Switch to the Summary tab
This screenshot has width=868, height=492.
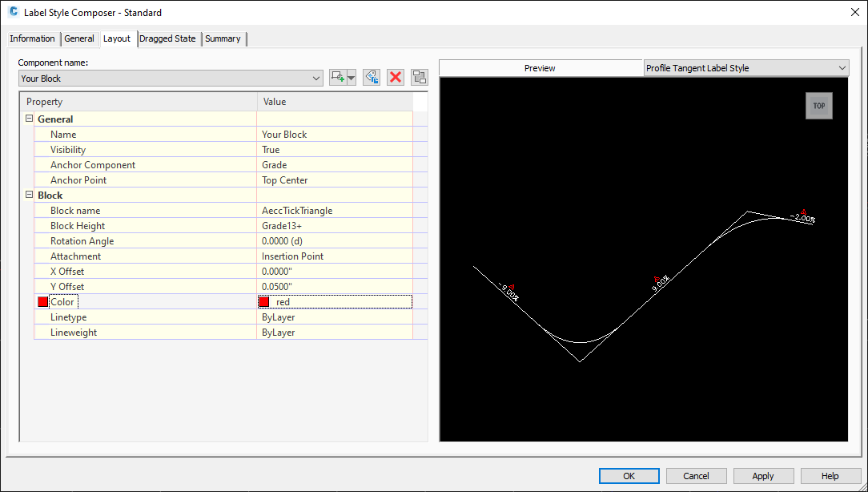223,38
